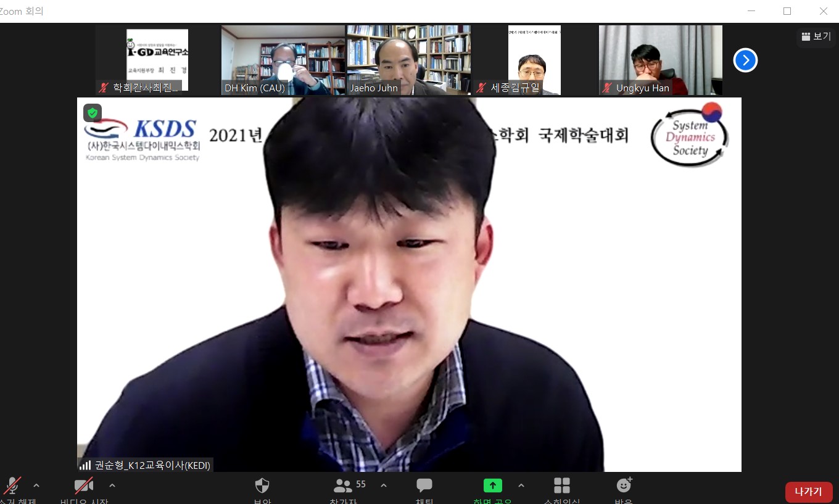839x504 pixels.
Task: Open the 보기 view menu
Action: click(816, 36)
